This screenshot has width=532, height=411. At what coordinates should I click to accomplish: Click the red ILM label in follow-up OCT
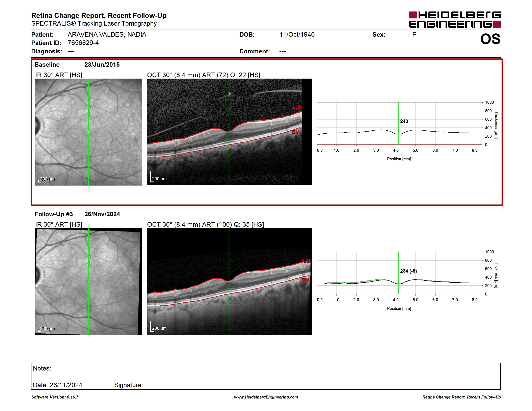click(x=306, y=261)
